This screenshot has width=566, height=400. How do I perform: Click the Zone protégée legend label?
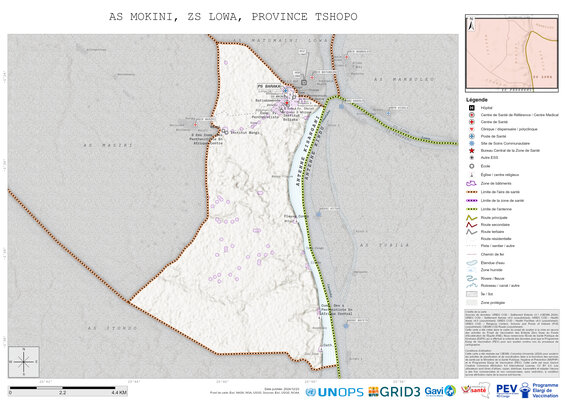(x=493, y=303)
